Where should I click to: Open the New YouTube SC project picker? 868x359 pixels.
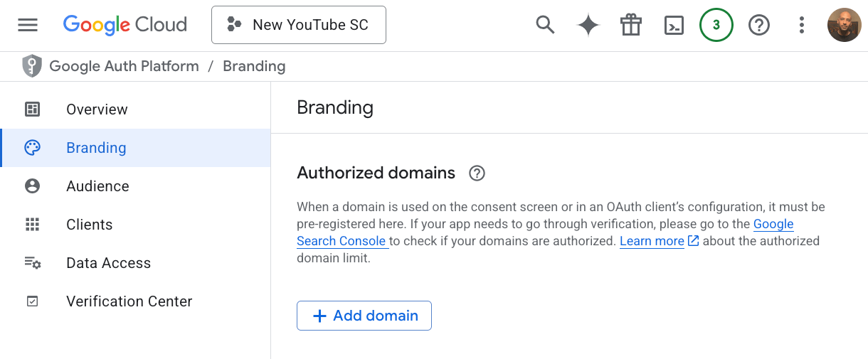coord(299,25)
